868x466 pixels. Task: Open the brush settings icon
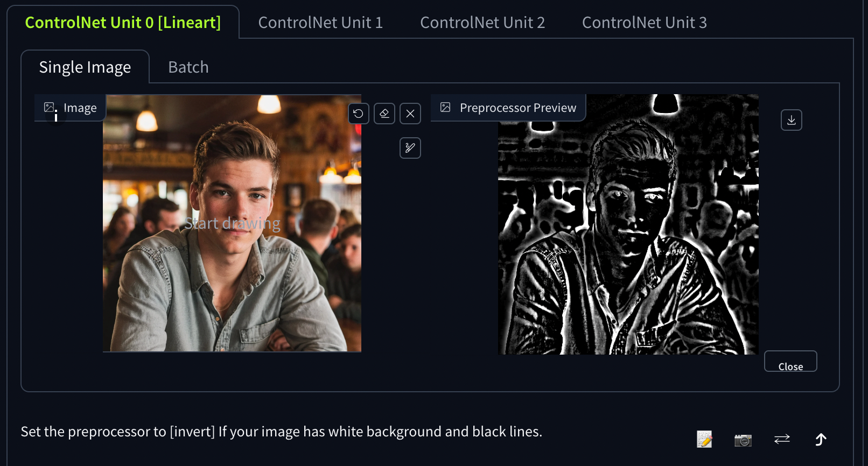[x=410, y=148]
